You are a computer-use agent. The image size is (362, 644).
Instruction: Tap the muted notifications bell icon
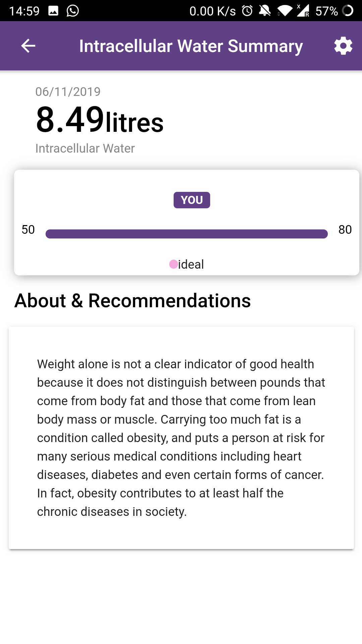coord(265,11)
